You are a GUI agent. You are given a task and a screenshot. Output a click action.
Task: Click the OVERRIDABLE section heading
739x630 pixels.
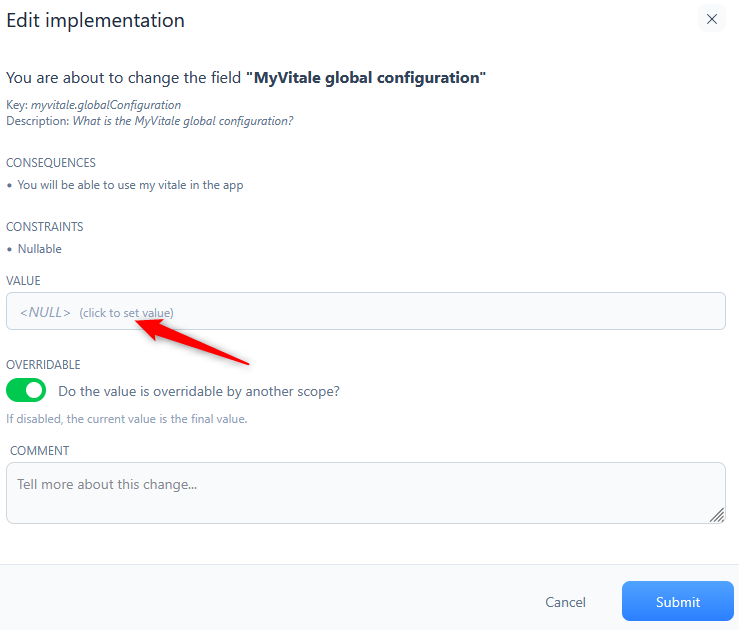pos(43,365)
